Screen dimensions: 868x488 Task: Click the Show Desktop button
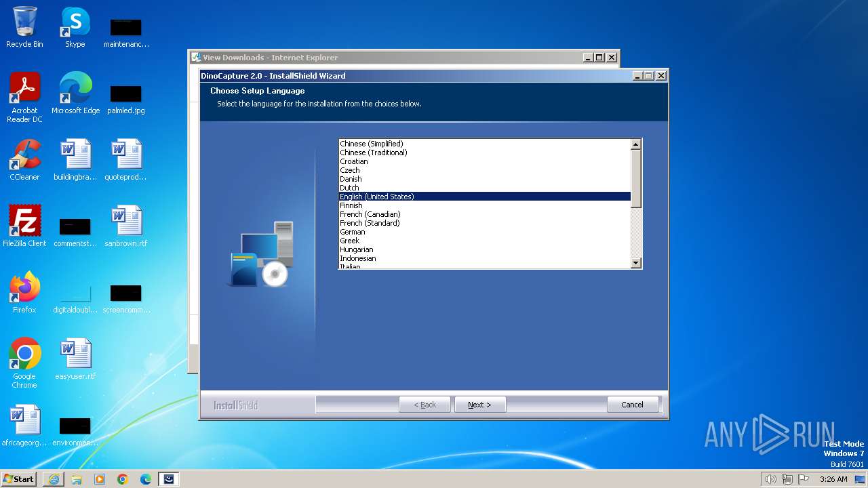click(860, 479)
